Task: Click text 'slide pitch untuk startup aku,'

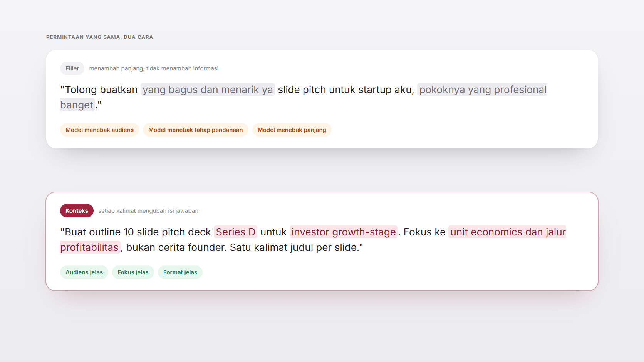Action: click(x=346, y=90)
